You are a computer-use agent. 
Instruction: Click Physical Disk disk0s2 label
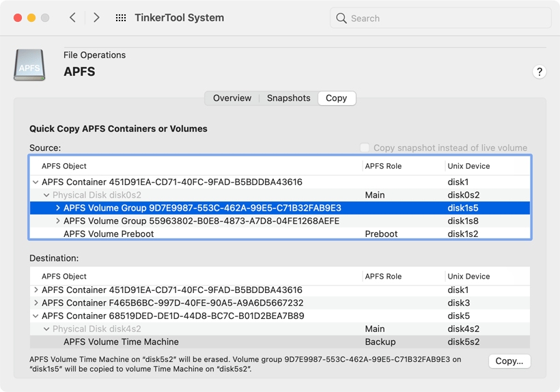point(97,195)
